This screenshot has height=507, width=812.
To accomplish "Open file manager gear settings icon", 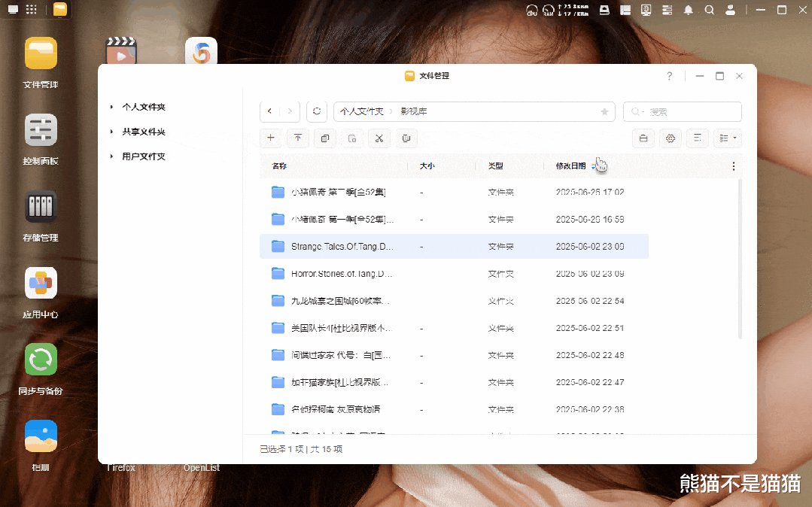I will click(x=671, y=138).
